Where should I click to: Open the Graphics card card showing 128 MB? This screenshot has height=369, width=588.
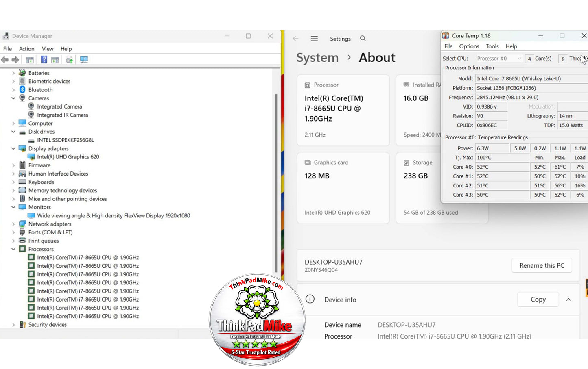343,188
